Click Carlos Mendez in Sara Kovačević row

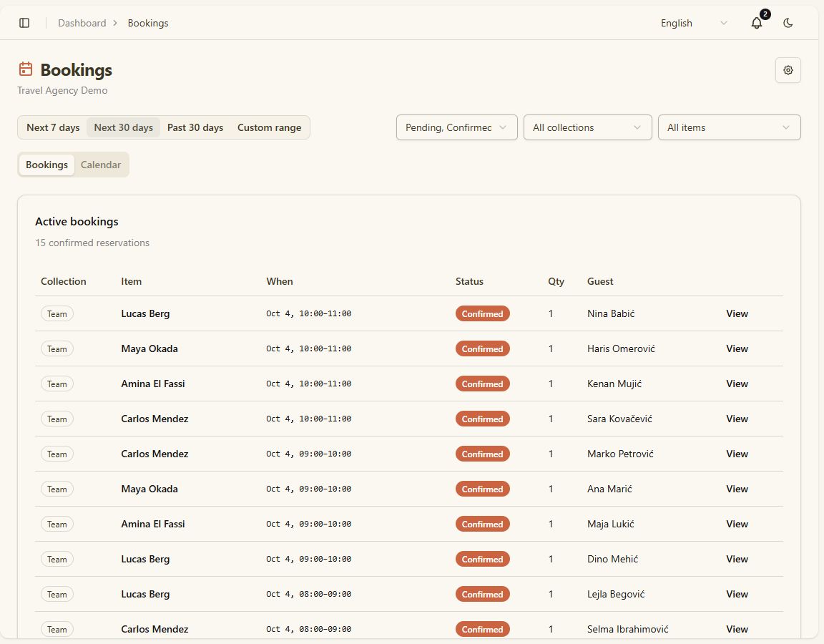[x=154, y=419]
